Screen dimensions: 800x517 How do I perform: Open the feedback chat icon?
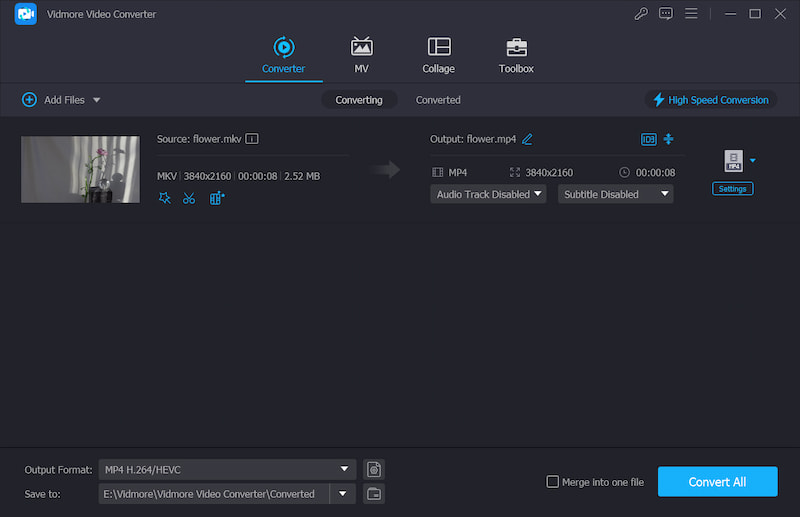(666, 14)
